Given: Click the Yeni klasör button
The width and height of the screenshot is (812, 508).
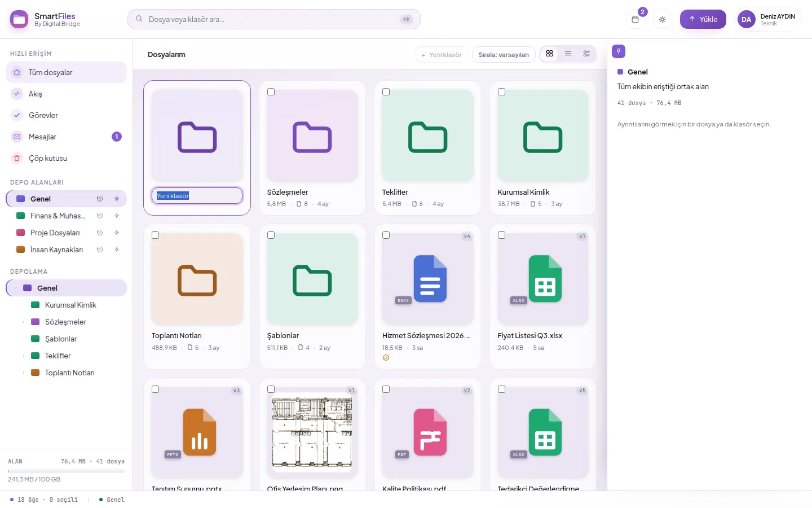Looking at the screenshot, I should pos(442,55).
